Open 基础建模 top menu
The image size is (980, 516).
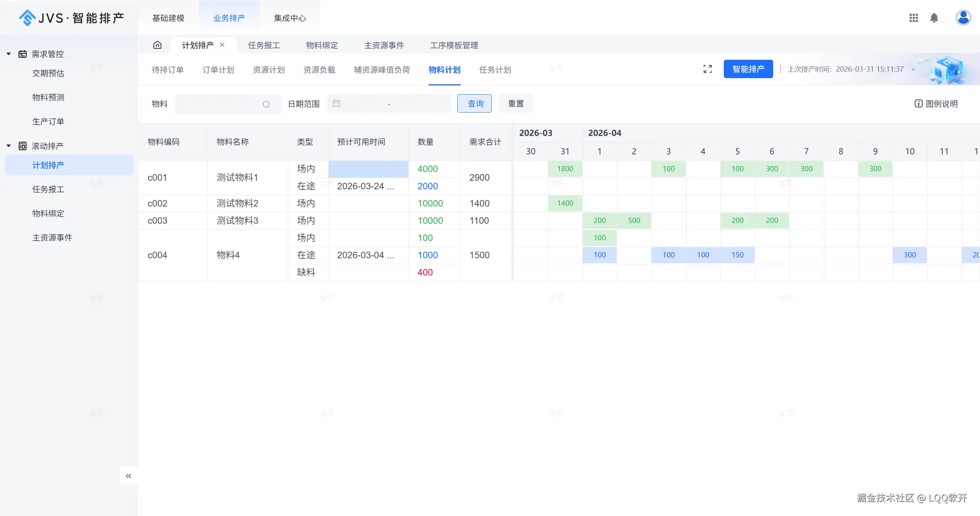coord(168,18)
